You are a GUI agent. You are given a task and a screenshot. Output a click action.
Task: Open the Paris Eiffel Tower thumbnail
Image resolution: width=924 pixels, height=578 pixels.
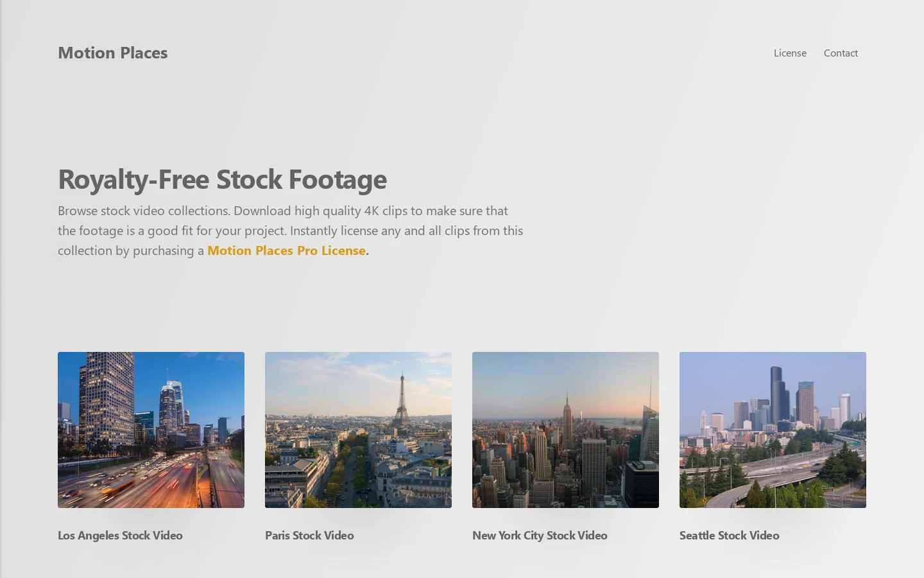tap(358, 430)
